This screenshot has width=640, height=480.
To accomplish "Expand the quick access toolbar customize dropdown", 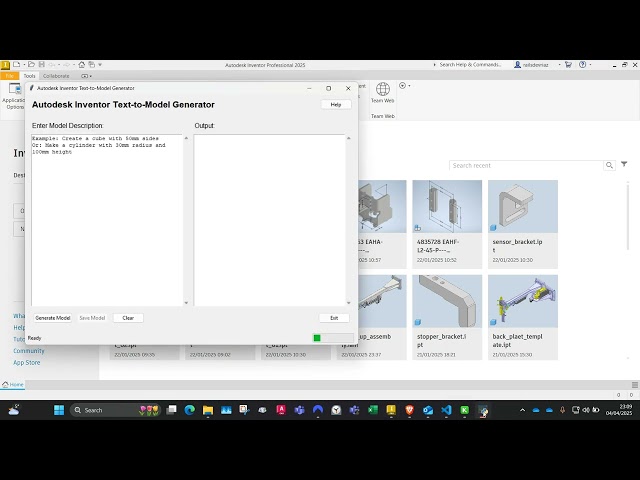I will point(100,64).
